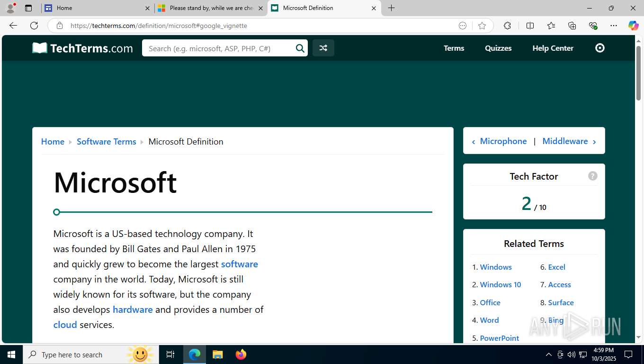
Task: Open related term Excel
Action: (557, 267)
